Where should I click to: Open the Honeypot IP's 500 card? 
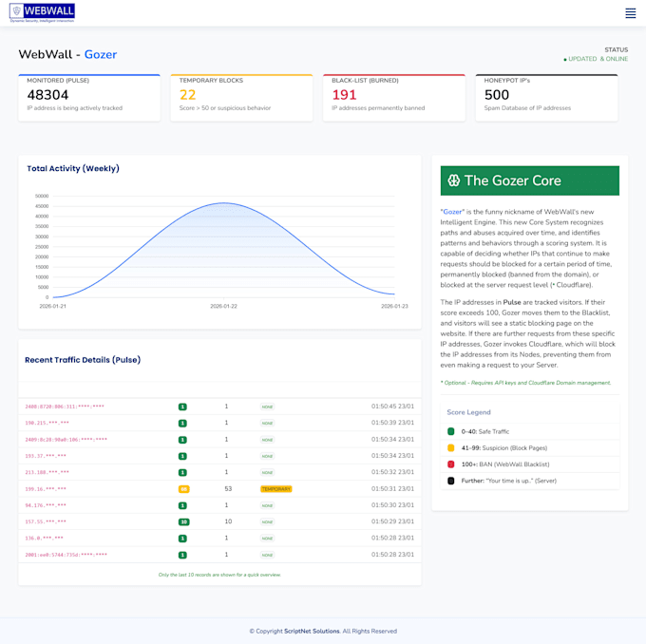546,98
